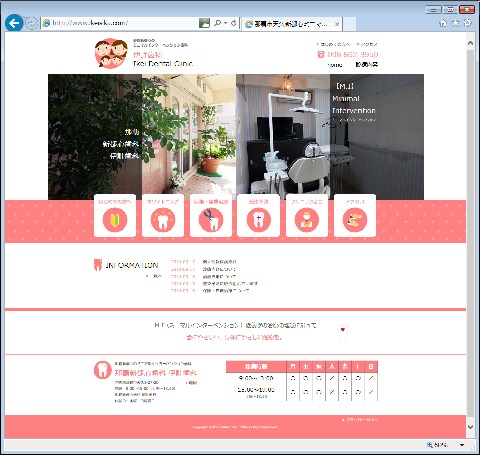The height and width of the screenshot is (455, 480).
Task: Open the first-time visitors link above phone number
Action: tap(333, 44)
